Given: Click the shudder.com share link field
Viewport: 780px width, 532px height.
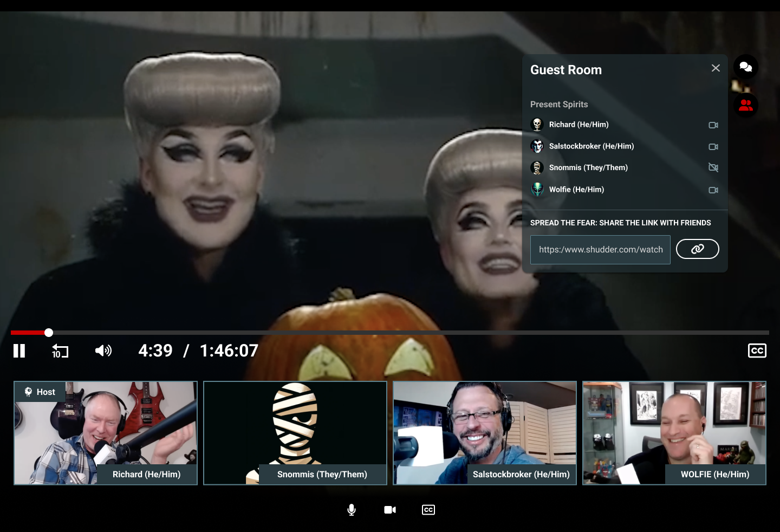Looking at the screenshot, I should pos(600,250).
